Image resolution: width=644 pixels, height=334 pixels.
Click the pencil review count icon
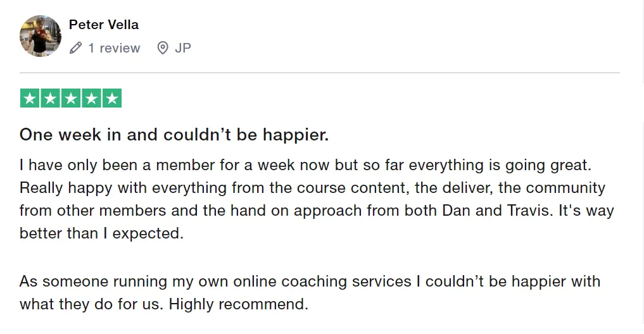point(75,48)
